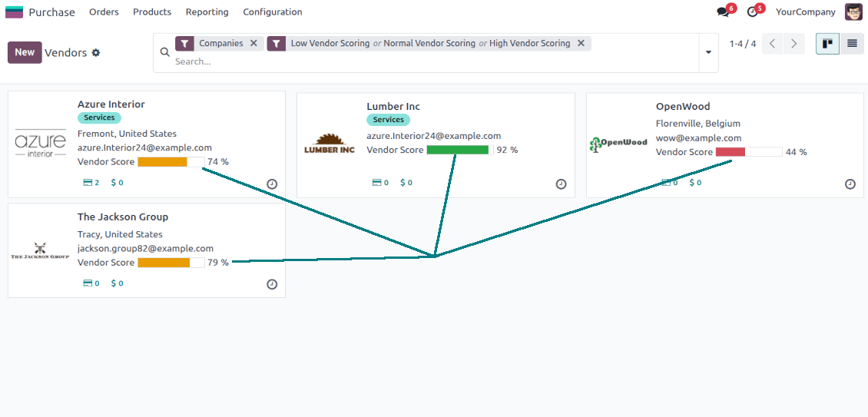Open Jackson Group purchases count icon

(x=91, y=283)
